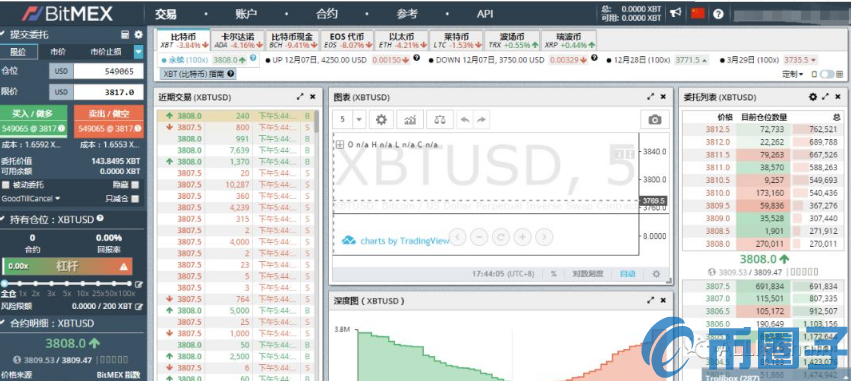Toggle percent scale % on chart

click(553, 274)
